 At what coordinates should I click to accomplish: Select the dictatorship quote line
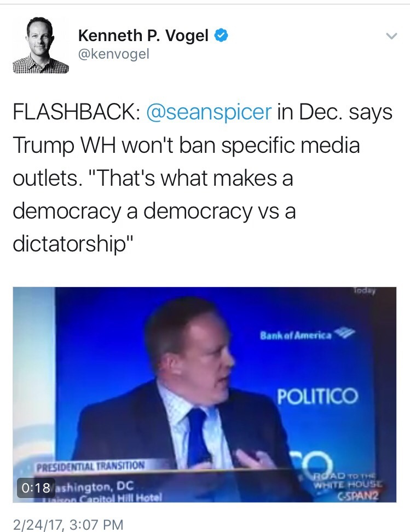73,244
